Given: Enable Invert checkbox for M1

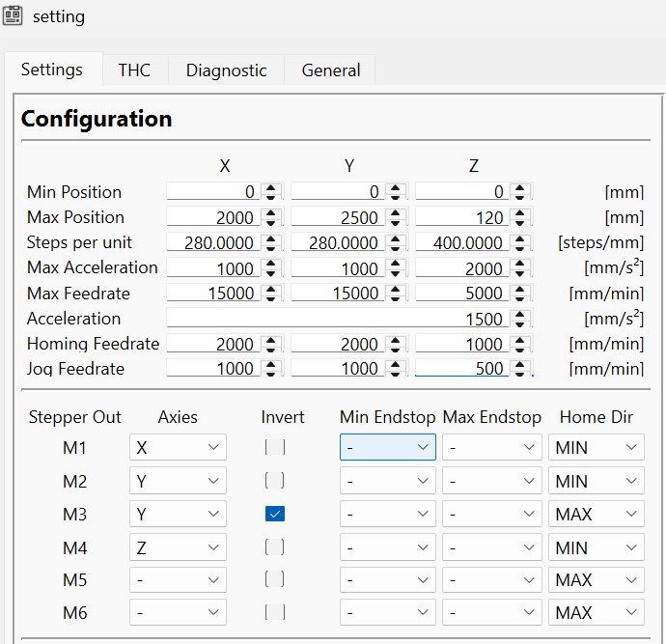Looking at the screenshot, I should (x=275, y=447).
